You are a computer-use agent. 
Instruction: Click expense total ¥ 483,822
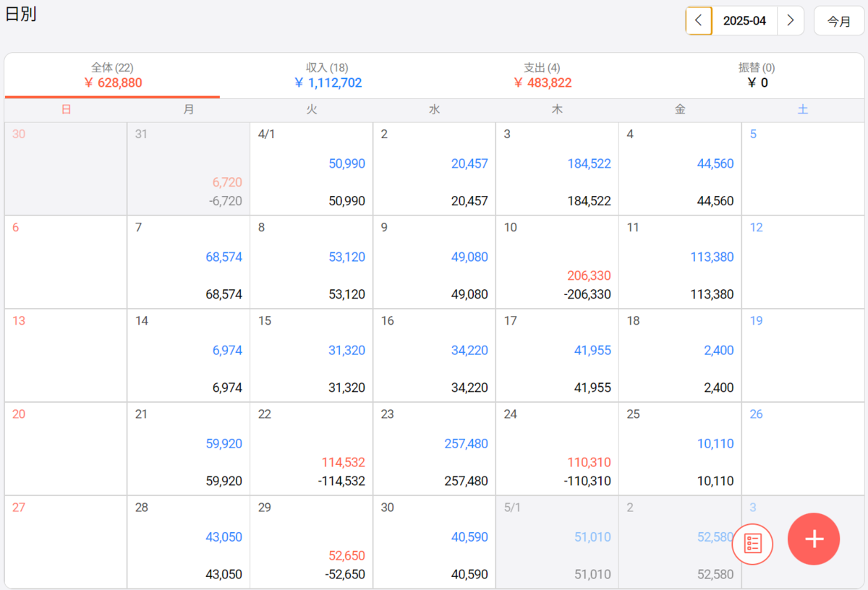tap(542, 82)
